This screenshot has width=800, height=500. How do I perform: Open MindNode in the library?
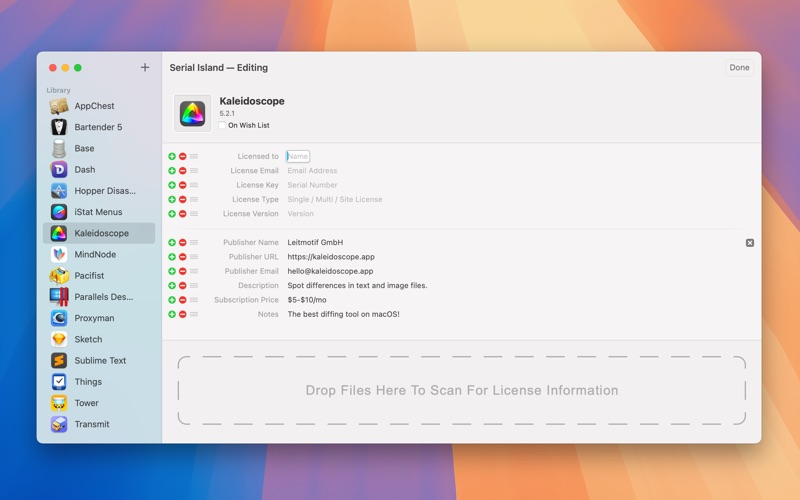click(x=99, y=254)
